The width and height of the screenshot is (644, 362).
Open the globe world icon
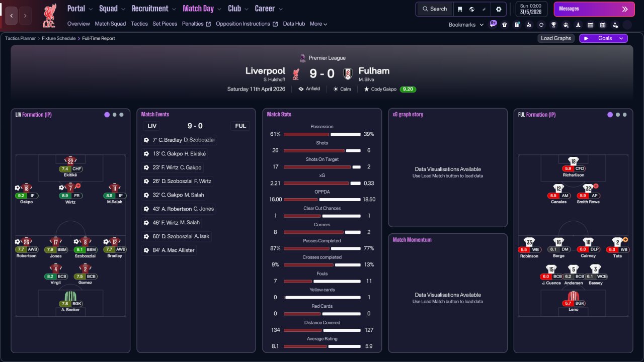tap(472, 9)
